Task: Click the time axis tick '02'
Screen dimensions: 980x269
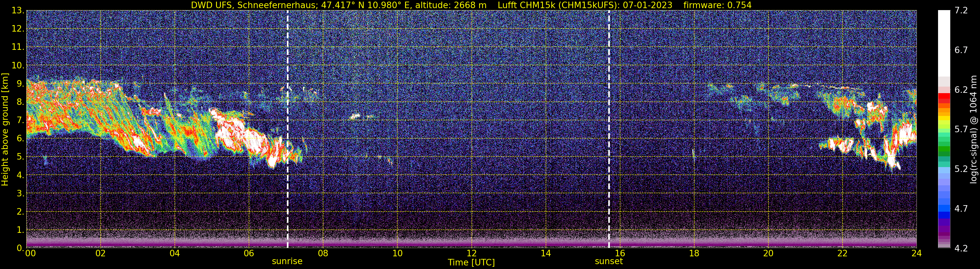Action: click(101, 253)
